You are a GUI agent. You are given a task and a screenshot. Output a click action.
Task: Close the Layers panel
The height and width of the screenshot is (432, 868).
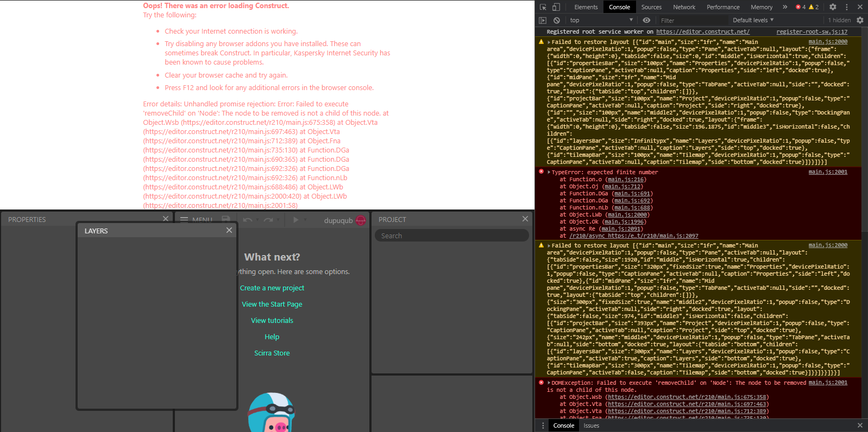tap(229, 230)
